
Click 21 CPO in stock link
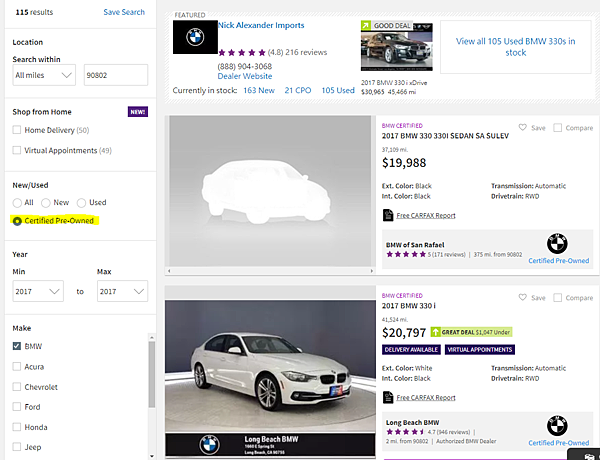298,90
